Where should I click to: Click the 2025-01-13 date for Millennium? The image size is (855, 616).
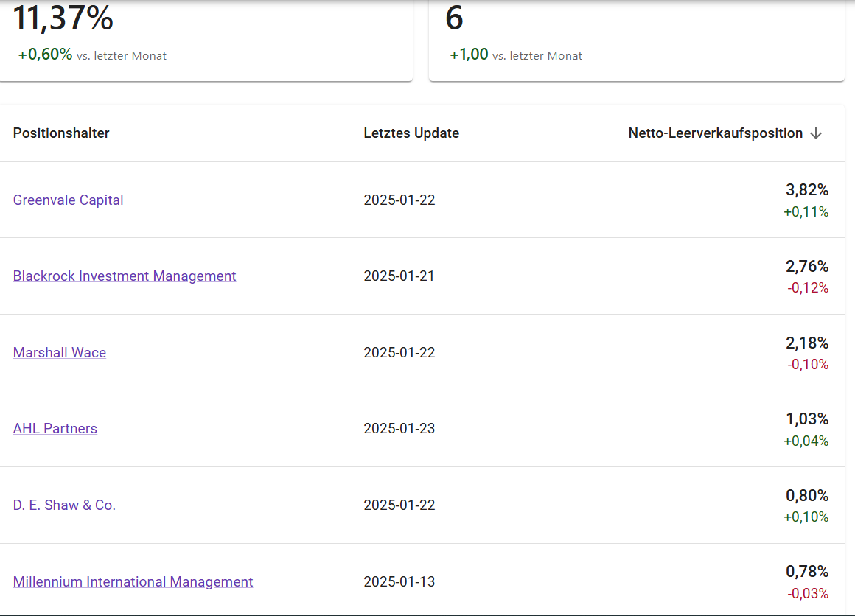click(399, 582)
